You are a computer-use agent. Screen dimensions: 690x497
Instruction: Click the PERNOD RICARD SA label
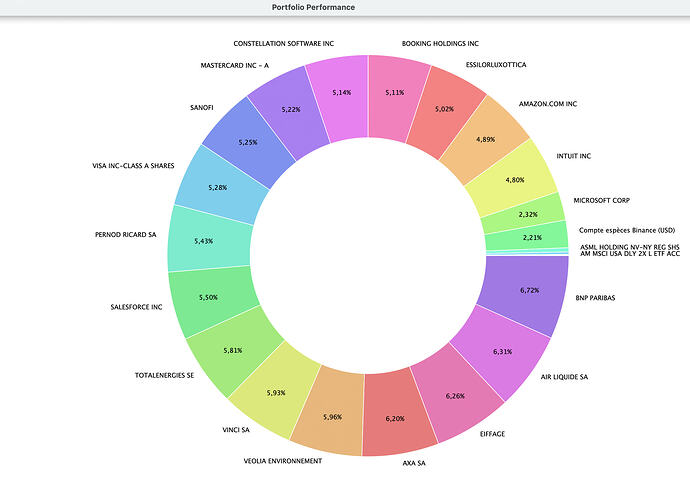coord(125,235)
